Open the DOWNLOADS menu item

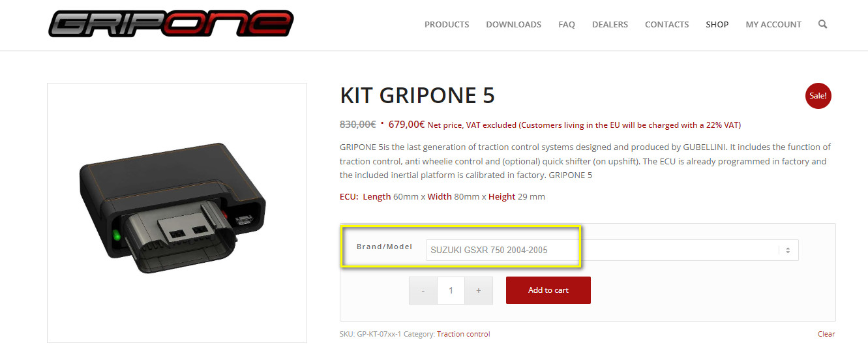point(513,24)
